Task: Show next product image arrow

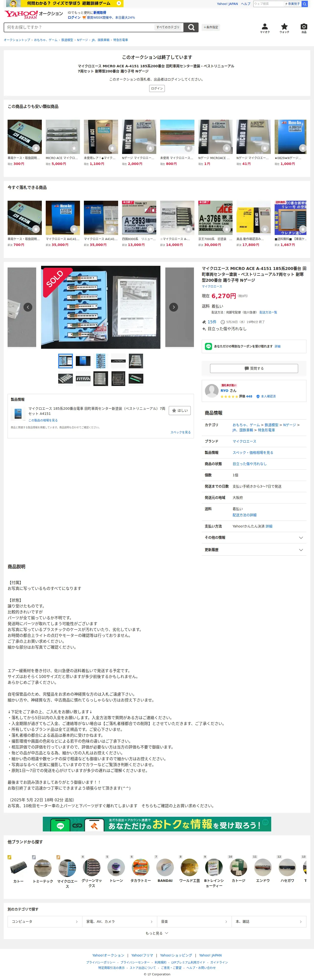Action: [x=173, y=307]
